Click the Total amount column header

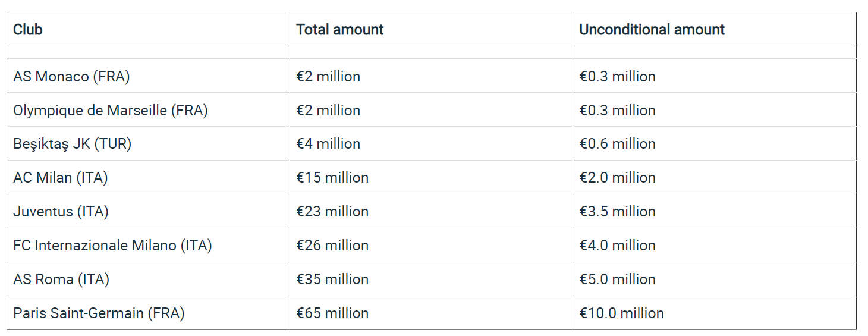(431, 29)
